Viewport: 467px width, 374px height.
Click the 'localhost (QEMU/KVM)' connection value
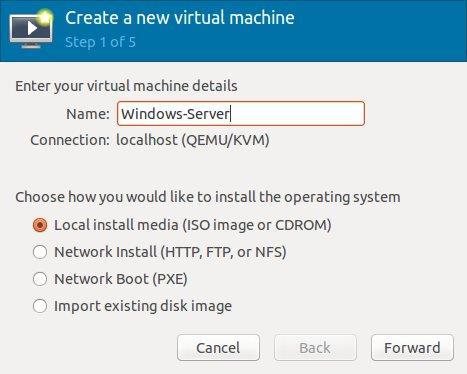tap(193, 140)
